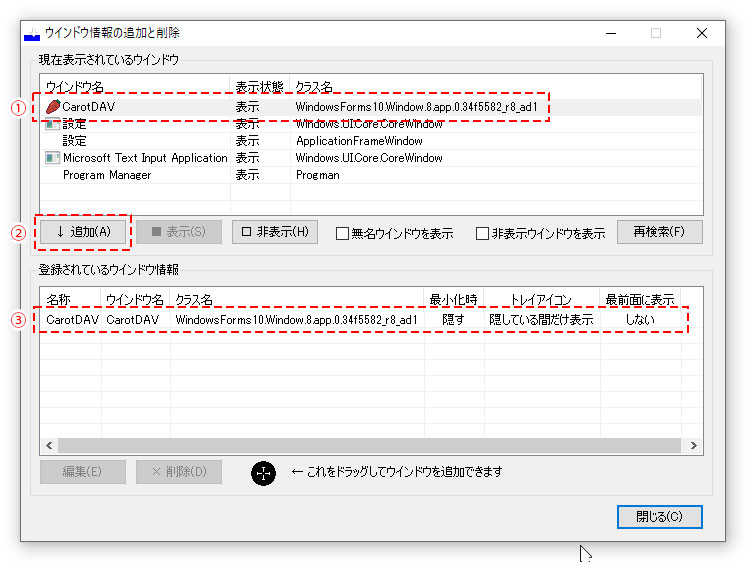Image resolution: width=746 pixels, height=562 pixels.
Task: Select CarotDAV row in current windows list
Action: pos(371,107)
